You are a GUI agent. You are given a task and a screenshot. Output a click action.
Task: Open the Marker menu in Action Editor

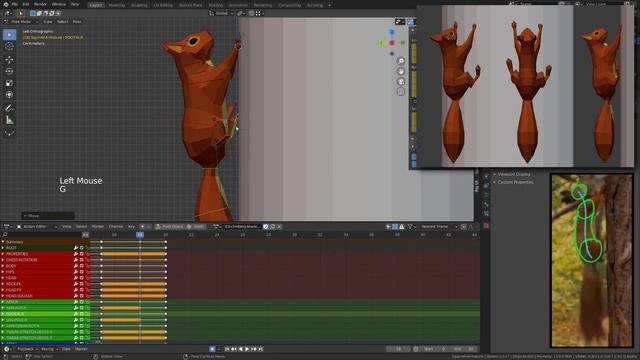tap(98, 227)
